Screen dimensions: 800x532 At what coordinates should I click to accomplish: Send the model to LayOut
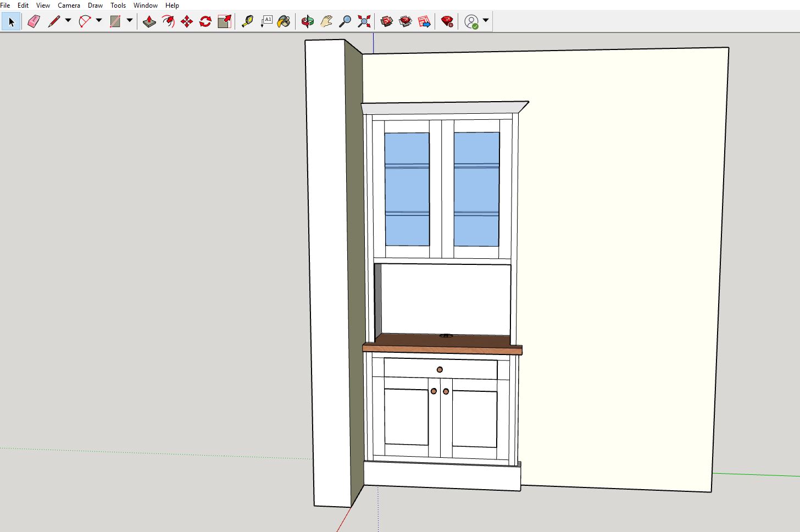424,21
